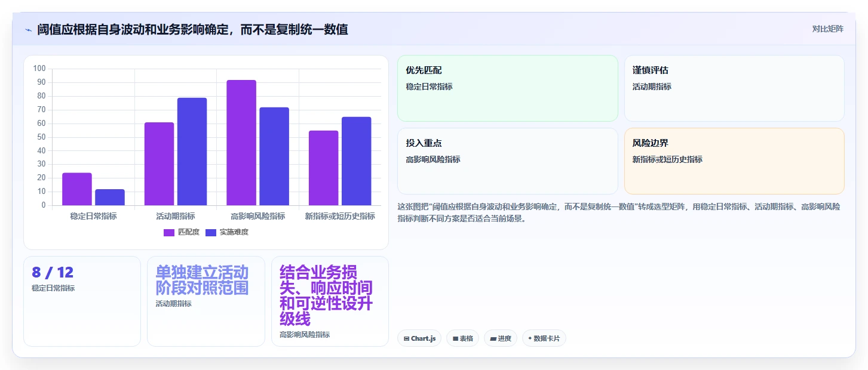Viewport: 868px width, 370px height.
Task: Click the 数据卡片 tag chip
Action: [544, 338]
